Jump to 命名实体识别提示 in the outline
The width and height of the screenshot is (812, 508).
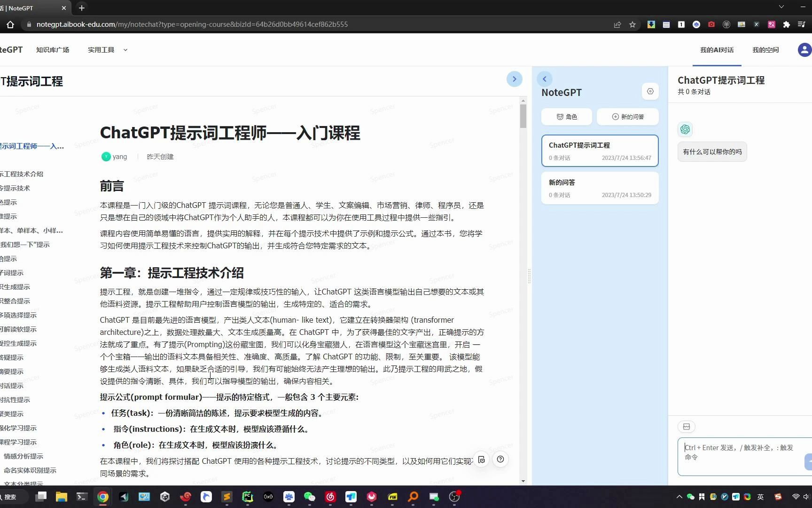(x=30, y=470)
